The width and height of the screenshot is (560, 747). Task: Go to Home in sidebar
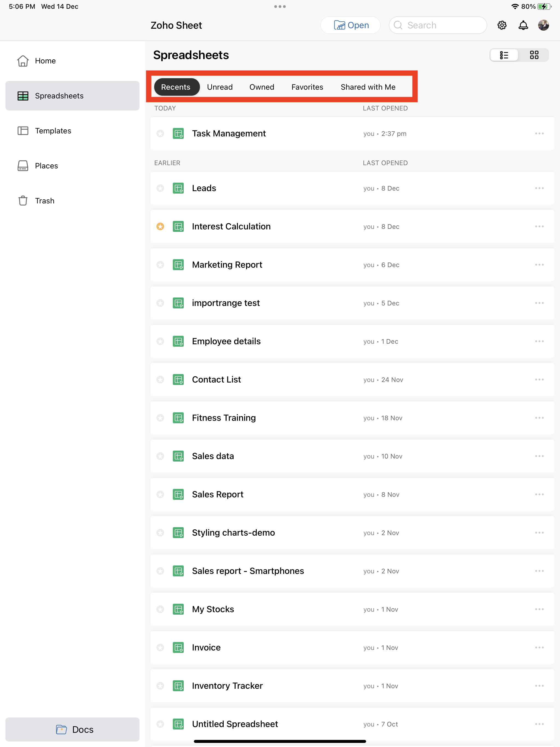(45, 61)
